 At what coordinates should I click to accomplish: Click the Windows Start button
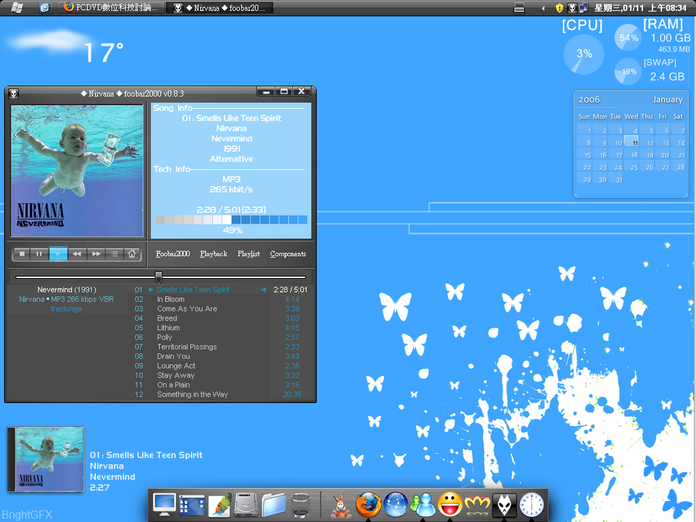tap(16, 8)
